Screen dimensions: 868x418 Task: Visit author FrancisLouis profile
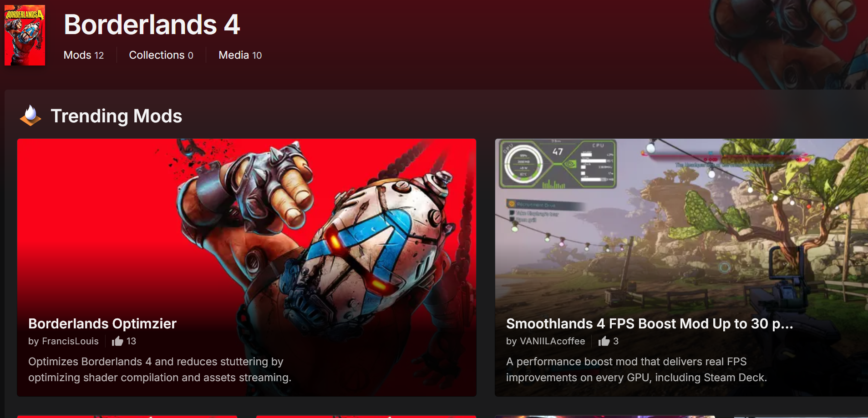70,341
